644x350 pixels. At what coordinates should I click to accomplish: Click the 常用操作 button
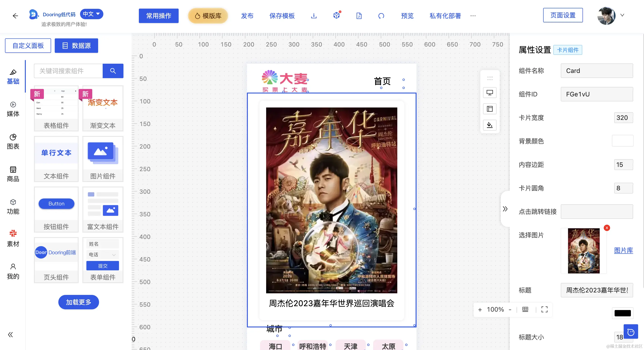tap(159, 16)
